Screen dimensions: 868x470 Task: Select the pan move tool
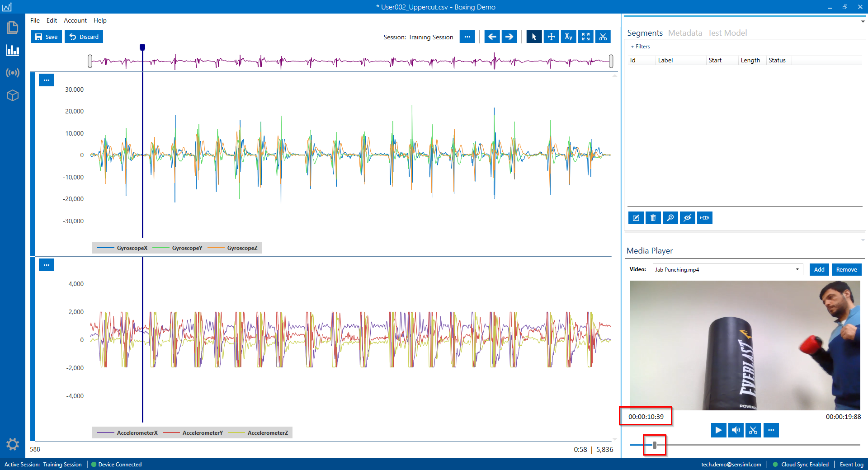551,37
